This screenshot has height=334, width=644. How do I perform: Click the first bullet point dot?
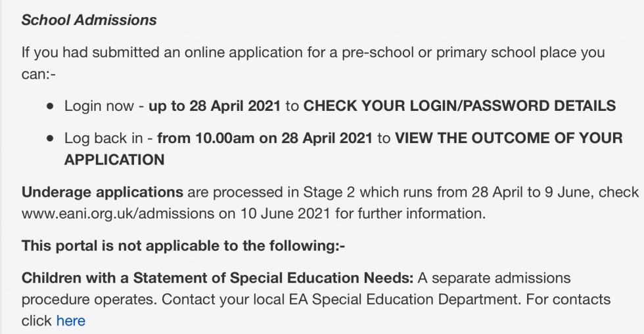point(50,106)
